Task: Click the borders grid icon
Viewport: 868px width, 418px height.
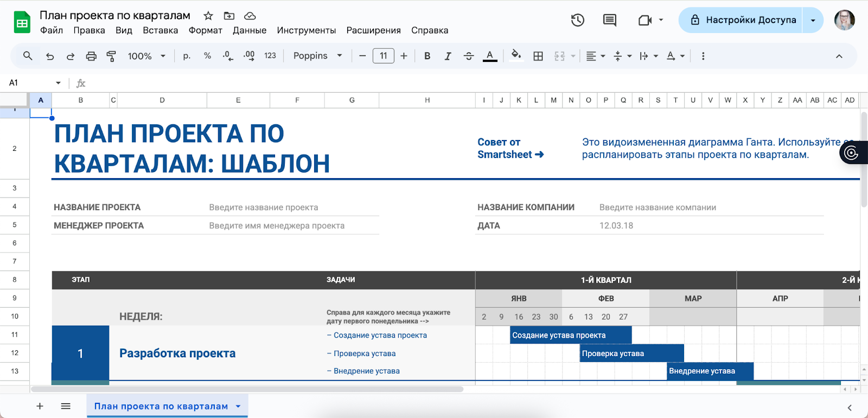Action: tap(538, 56)
